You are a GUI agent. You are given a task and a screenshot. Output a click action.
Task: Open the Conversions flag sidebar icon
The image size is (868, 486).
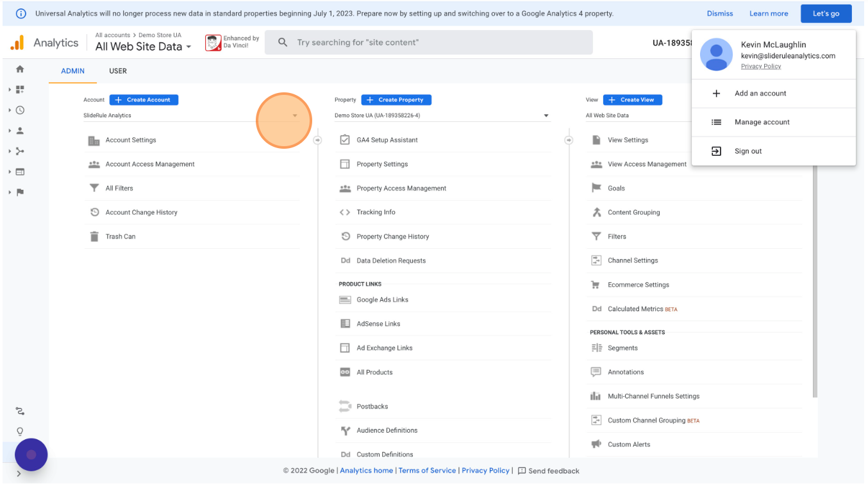pyautogui.click(x=20, y=192)
